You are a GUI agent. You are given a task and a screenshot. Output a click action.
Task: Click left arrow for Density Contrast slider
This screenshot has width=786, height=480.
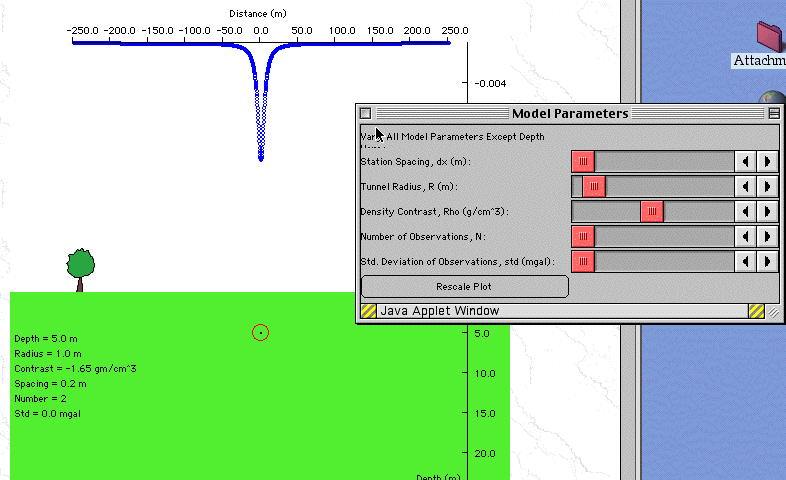[745, 211]
